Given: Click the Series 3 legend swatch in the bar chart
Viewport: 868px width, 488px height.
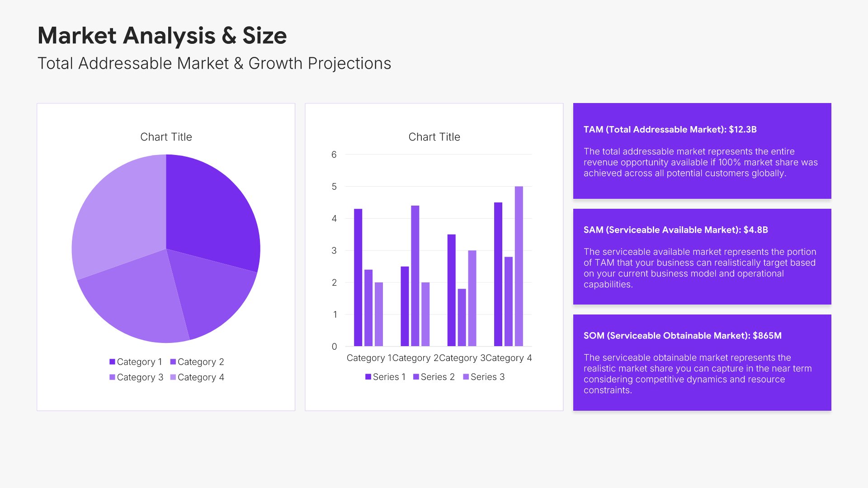Looking at the screenshot, I should point(466,376).
